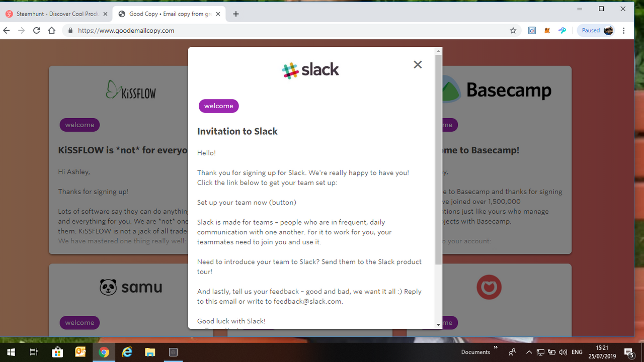
Task: Close the Slack email modal with X
Action: [418, 64]
